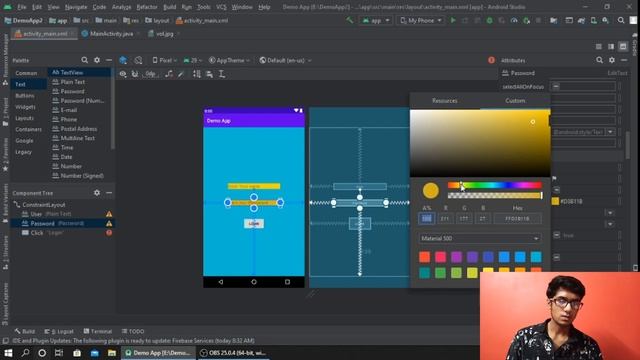Pick the purple Material swatch

coord(456,257)
